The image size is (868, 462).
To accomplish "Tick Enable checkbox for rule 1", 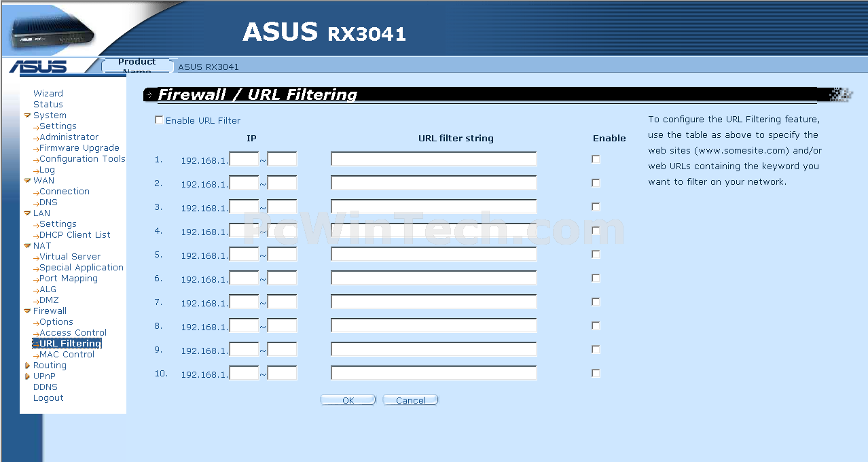I will [596, 159].
